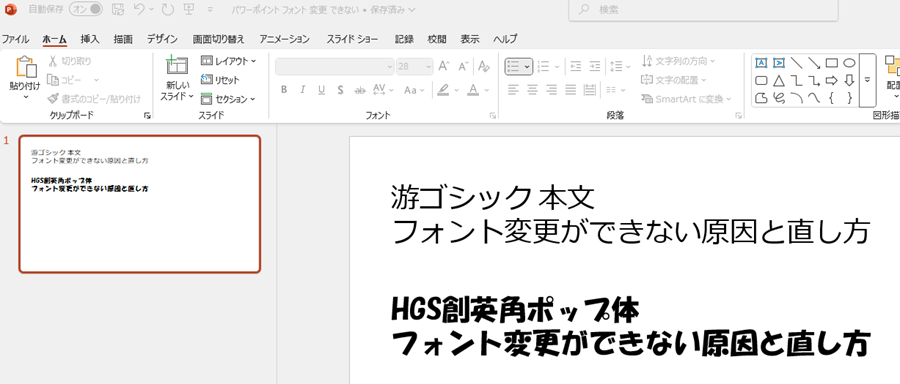Open the 画面切り替え tab
The width and height of the screenshot is (900, 384).
pyautogui.click(x=219, y=39)
